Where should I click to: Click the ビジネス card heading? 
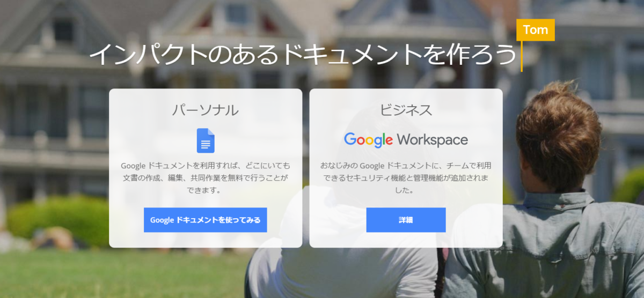click(x=406, y=110)
